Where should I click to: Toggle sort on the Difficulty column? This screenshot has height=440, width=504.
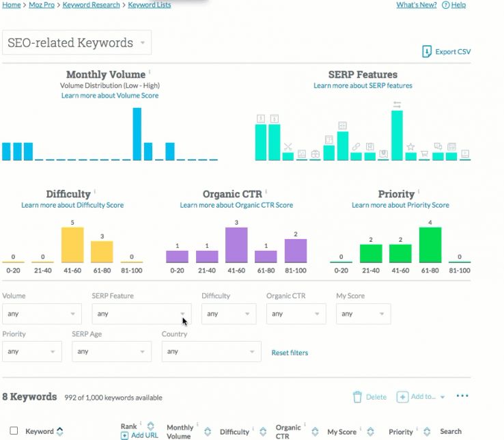click(x=262, y=431)
